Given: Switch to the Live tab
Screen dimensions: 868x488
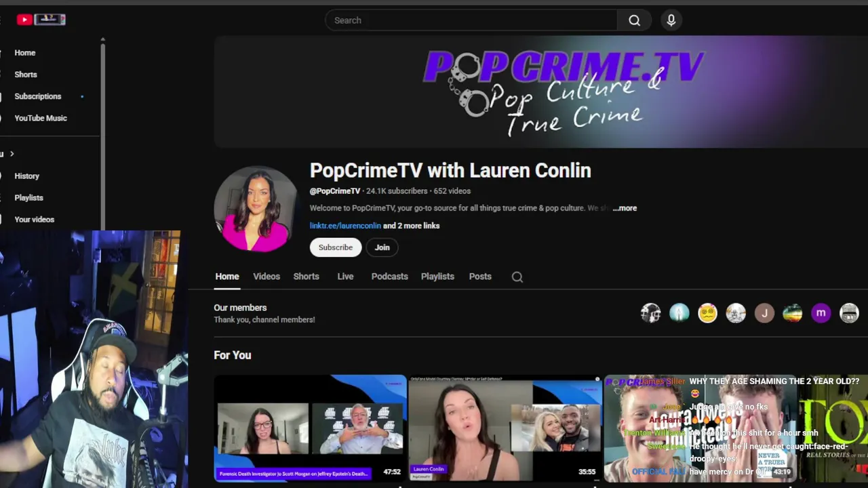Looking at the screenshot, I should tap(345, 277).
